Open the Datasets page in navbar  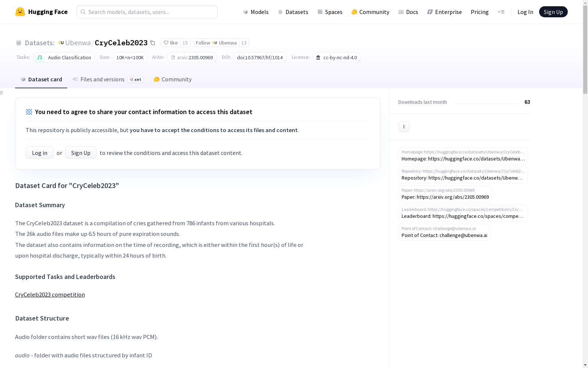click(x=293, y=12)
